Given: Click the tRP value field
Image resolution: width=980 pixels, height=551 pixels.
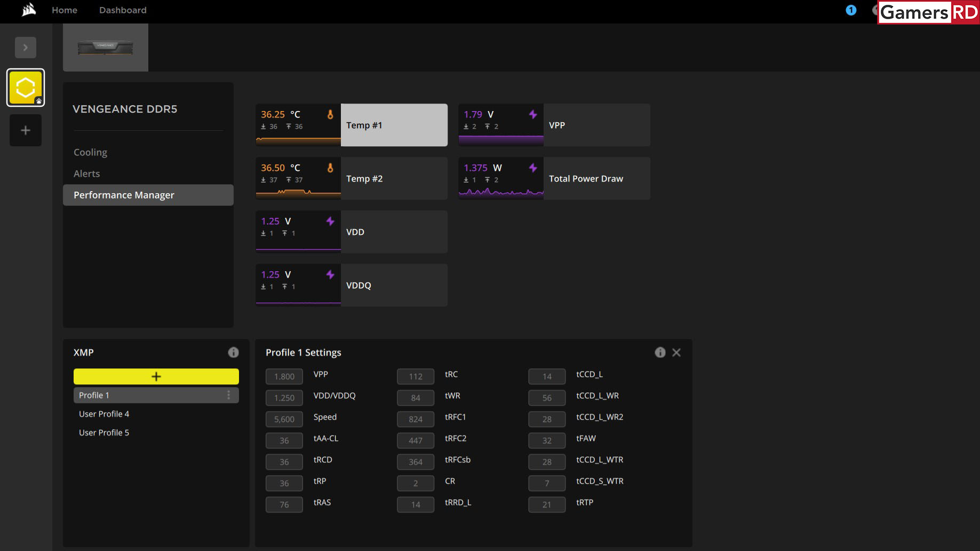Looking at the screenshot, I should pos(284,483).
